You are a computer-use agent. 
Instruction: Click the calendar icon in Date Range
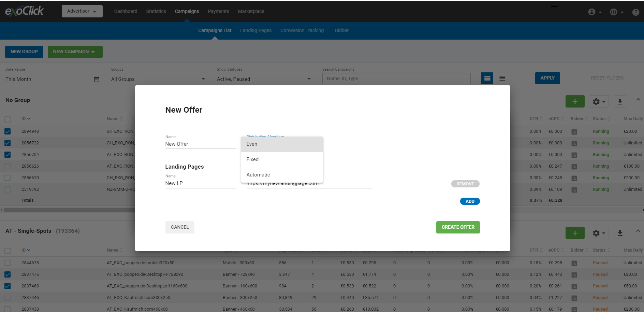click(x=97, y=79)
